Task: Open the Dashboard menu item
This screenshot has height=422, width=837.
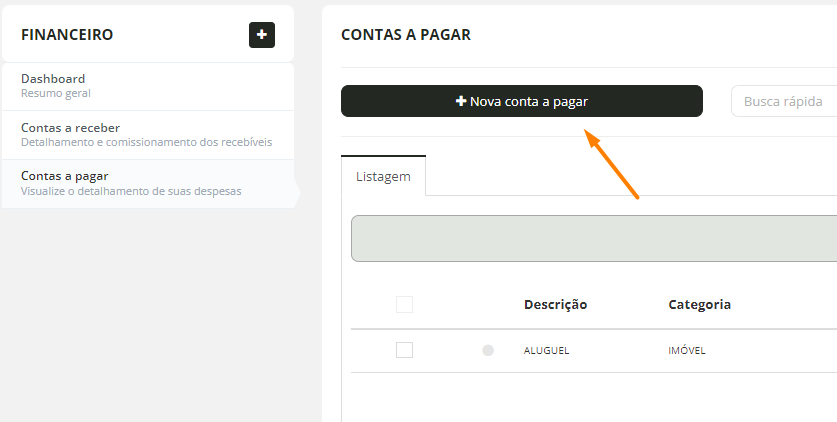Action: pyautogui.click(x=148, y=86)
